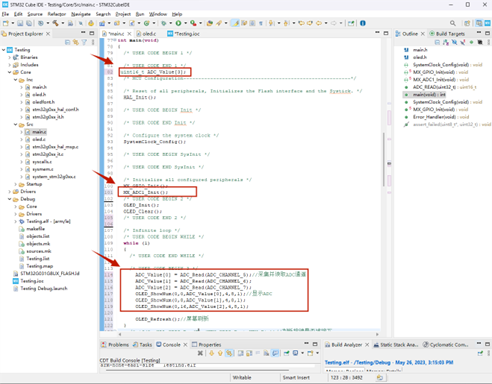Image resolution: width=492 pixels, height=384 pixels.
Task: Click the Save icon in toolbar
Action: [20, 23]
